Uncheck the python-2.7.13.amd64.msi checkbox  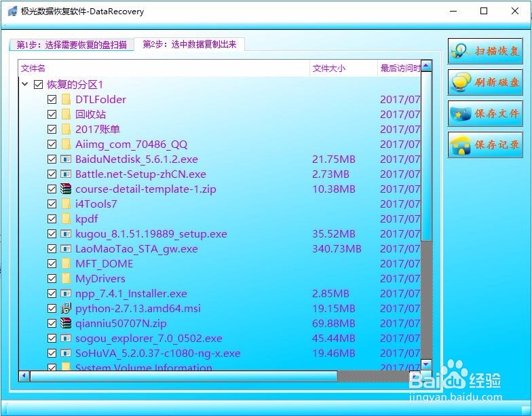point(52,308)
